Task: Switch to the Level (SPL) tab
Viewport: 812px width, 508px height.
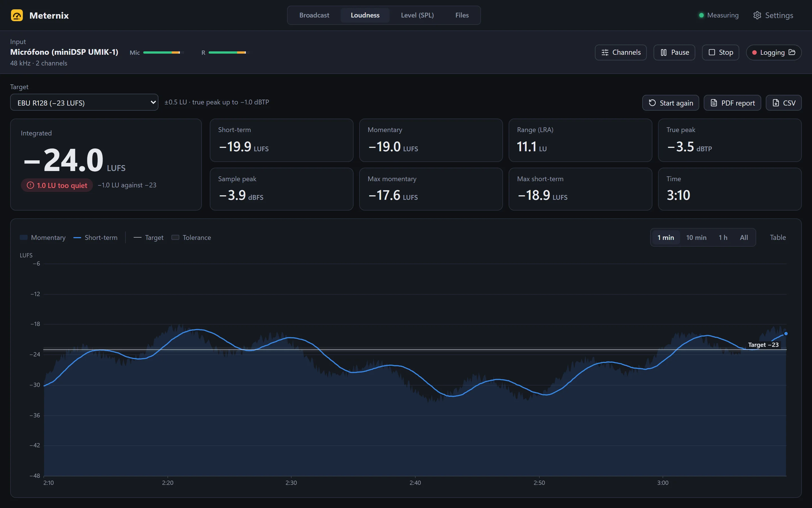Action: tap(417, 15)
